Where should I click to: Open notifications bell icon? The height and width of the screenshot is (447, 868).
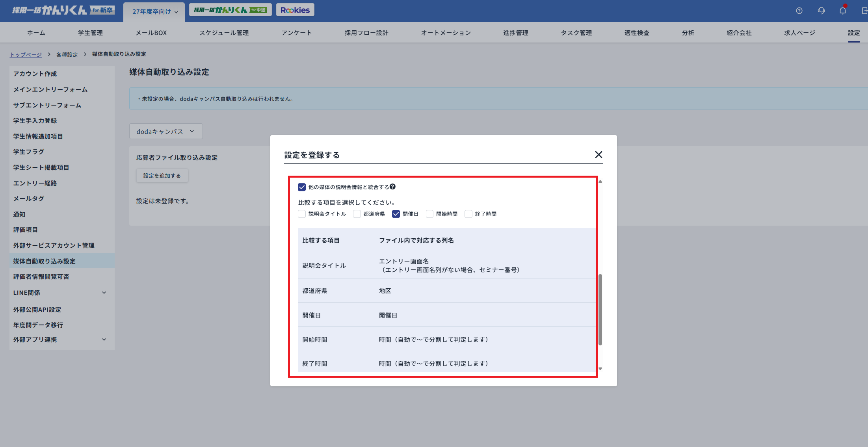(x=842, y=11)
